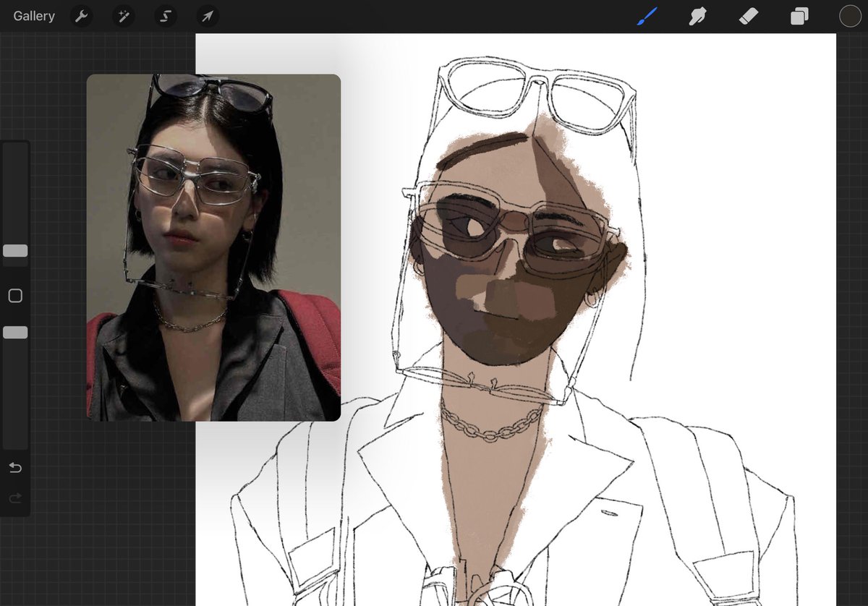
Task: Redo the last undone stroke
Action: click(15, 498)
